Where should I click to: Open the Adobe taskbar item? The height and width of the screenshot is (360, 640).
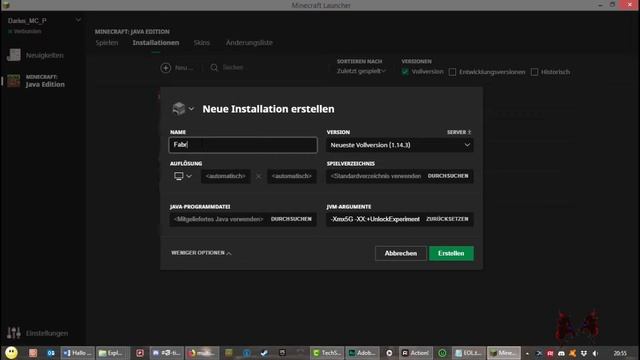pos(362,353)
